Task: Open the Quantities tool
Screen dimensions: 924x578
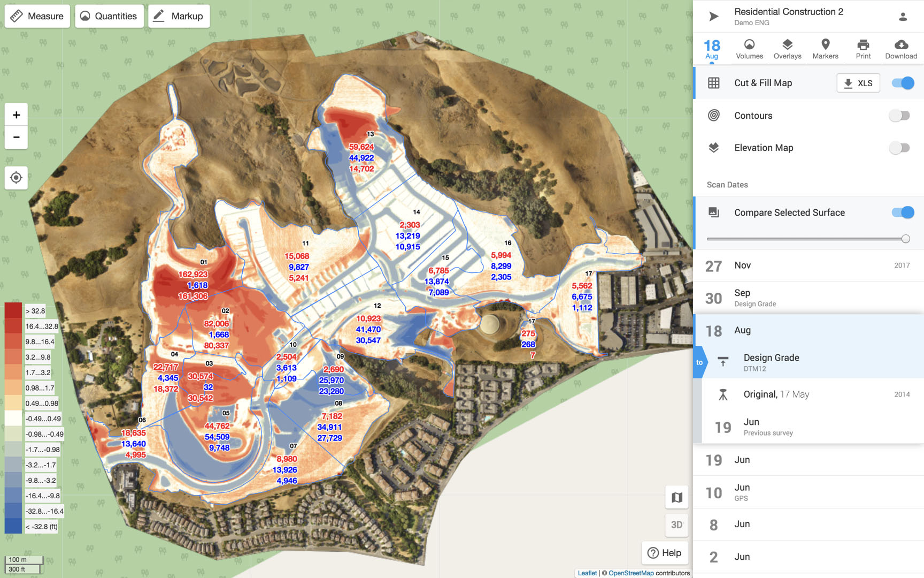Action: [109, 16]
